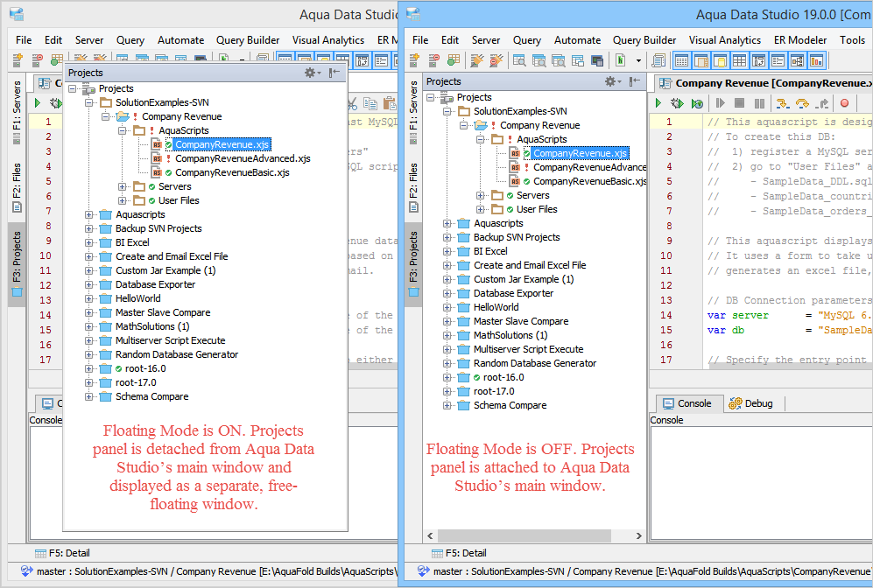
Task: Click the unregister server icon in the left window toolbar
Action: click(x=38, y=60)
